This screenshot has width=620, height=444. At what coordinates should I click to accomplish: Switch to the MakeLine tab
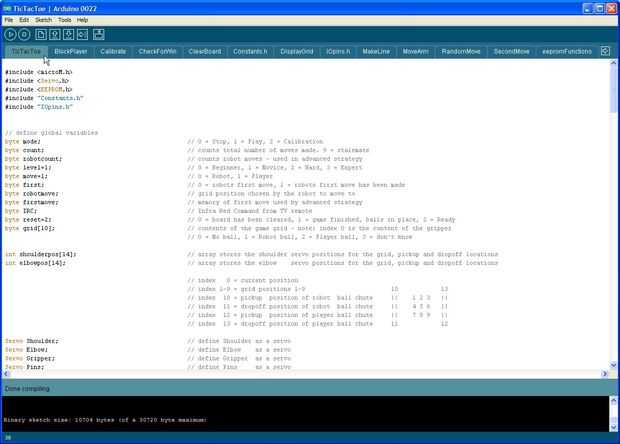tap(376, 51)
